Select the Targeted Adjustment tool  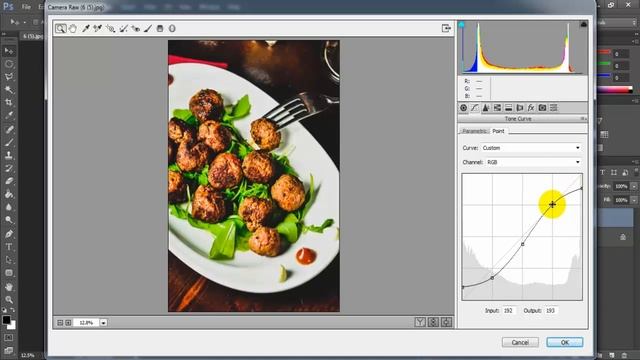click(x=110, y=28)
